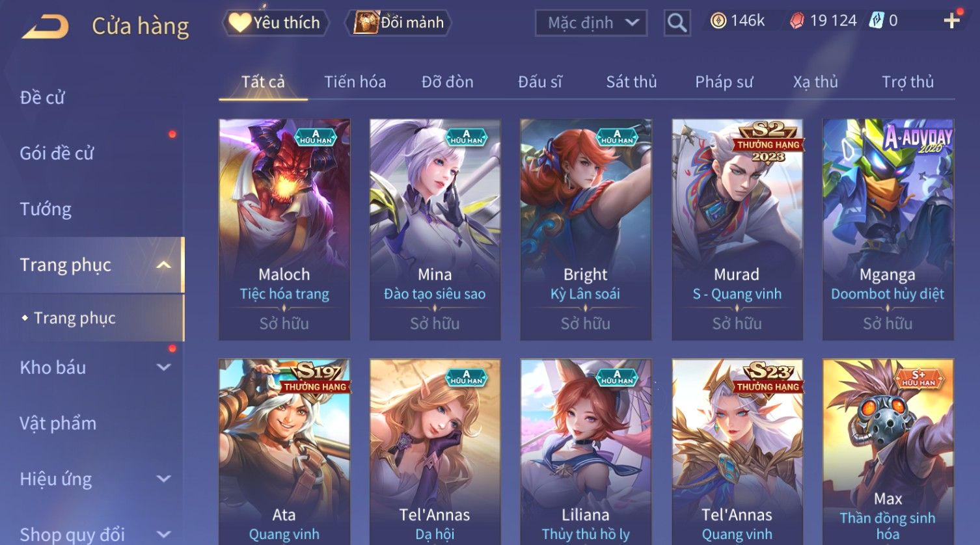Open Maloch Tiệc hóa trang skin card
The height and width of the screenshot is (545, 980).
[284, 230]
